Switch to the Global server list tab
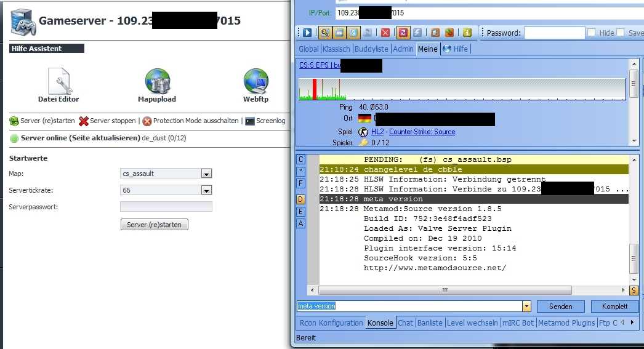 tap(308, 49)
